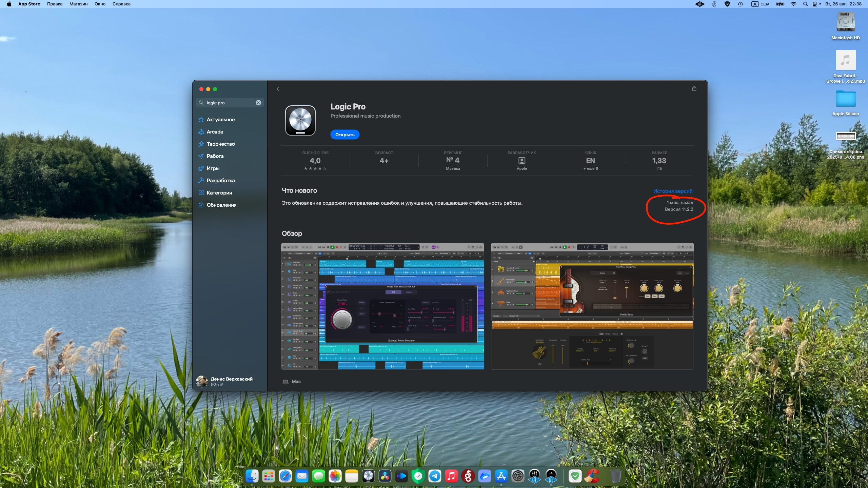Open the Денис Верховский account profile
The image size is (868, 488).
tap(224, 381)
